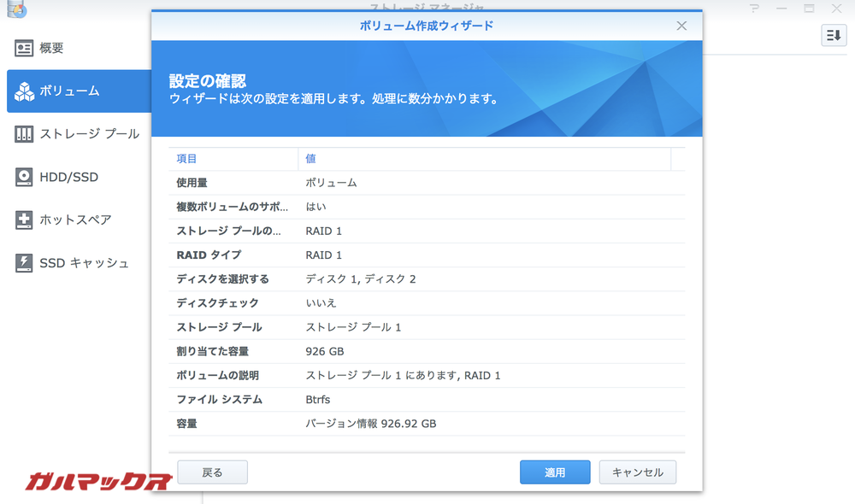The image size is (855, 504).
Task: Close the volume creation wizard
Action: tap(681, 26)
